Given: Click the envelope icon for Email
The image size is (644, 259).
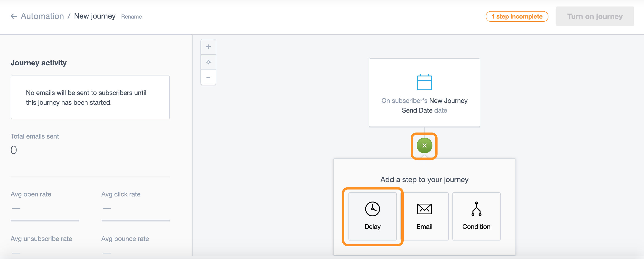Looking at the screenshot, I should point(424,209).
